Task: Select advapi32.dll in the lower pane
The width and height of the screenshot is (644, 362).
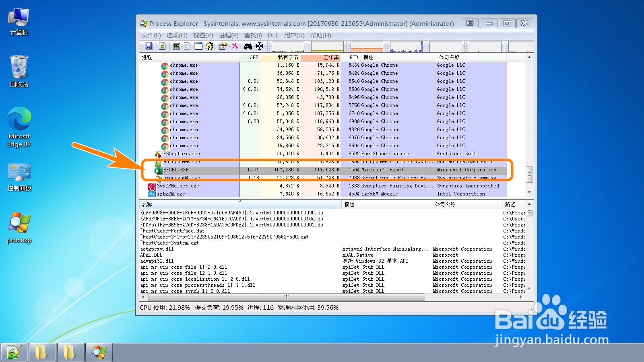Action: tap(157, 261)
